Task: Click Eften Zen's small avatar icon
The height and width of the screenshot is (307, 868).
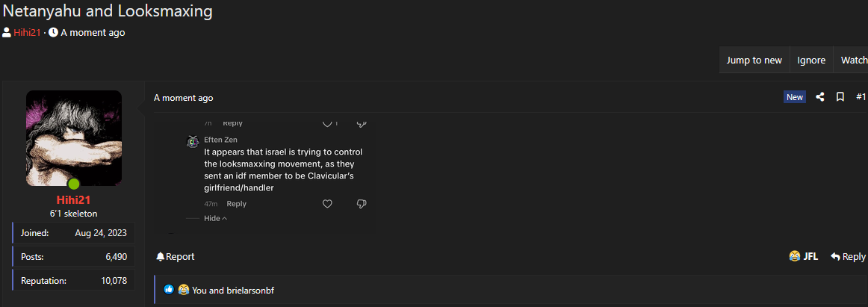Action: pos(193,142)
